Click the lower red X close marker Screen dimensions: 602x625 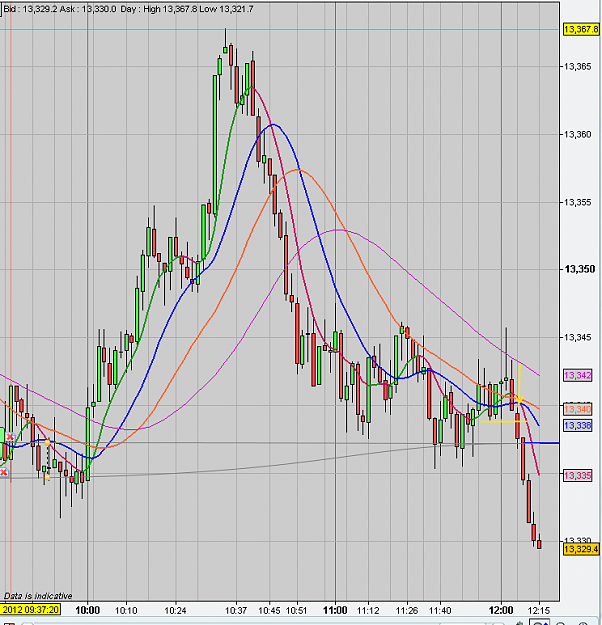(4, 473)
